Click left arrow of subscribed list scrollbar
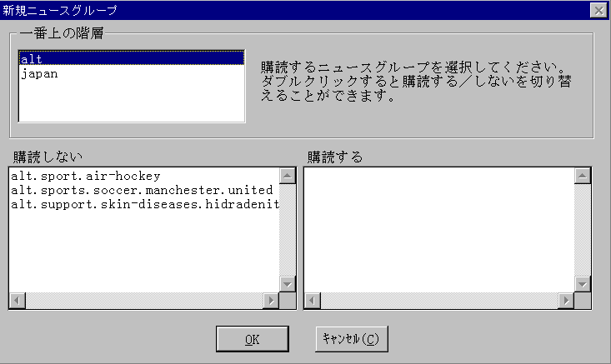 (x=313, y=301)
